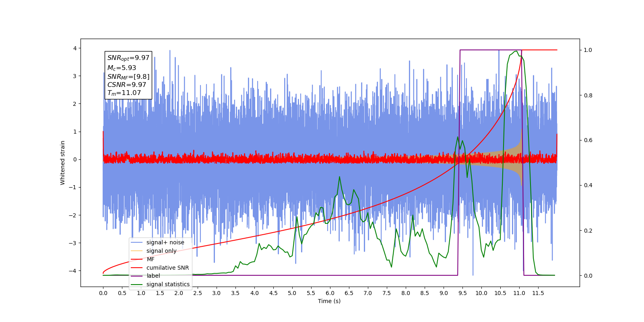644x322 pixels.
Task: Click the purple line swatch for label
Action: 137,276
